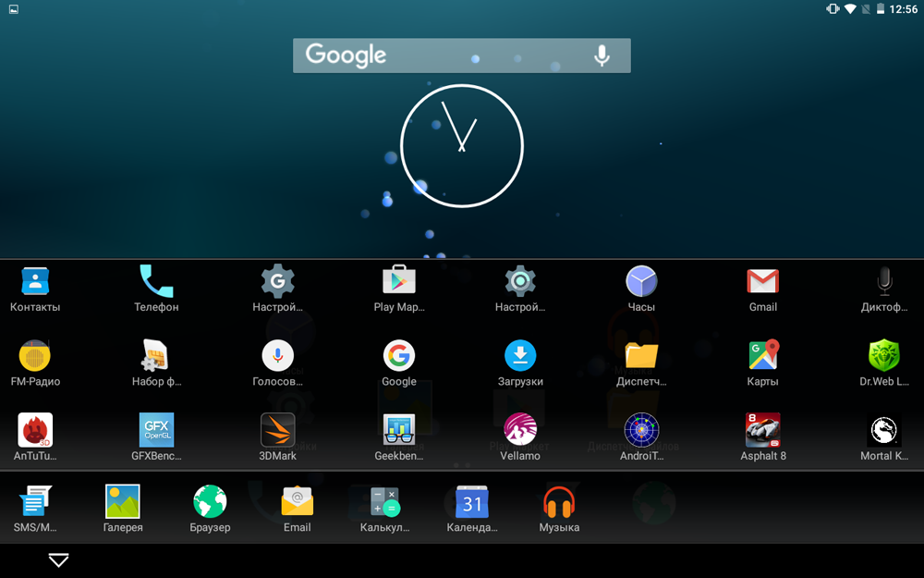
Task: Launch the Музыка music player
Action: 559,501
